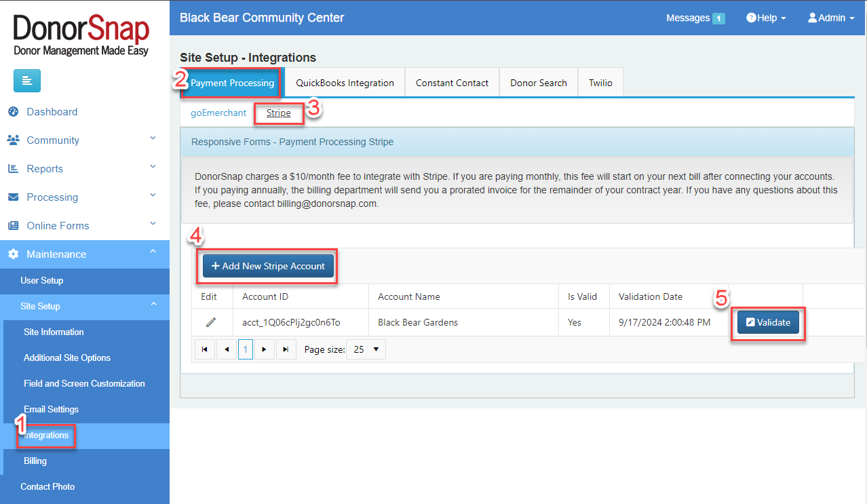Select page 1 in the pager
867x504 pixels.
[246, 350]
